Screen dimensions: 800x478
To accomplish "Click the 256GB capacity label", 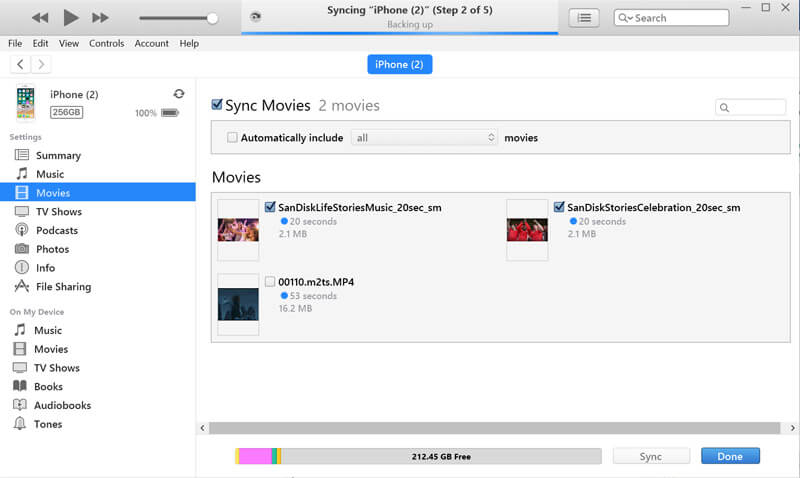I will click(x=66, y=112).
